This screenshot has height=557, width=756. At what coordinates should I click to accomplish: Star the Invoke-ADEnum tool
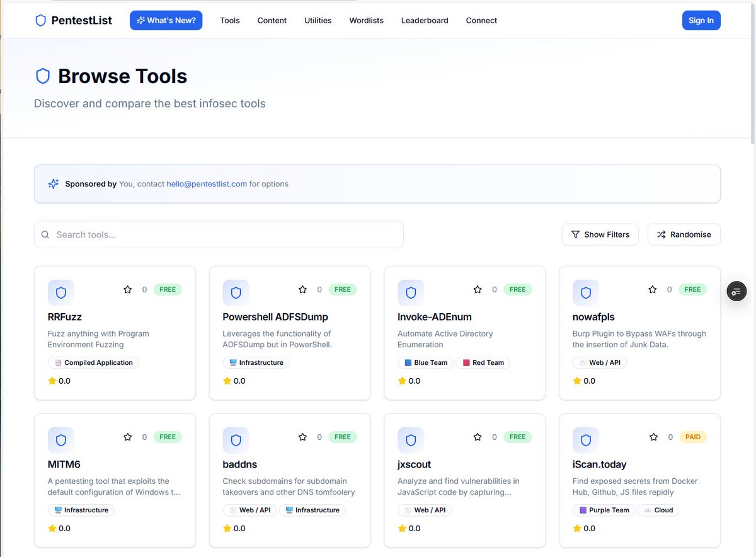click(478, 289)
